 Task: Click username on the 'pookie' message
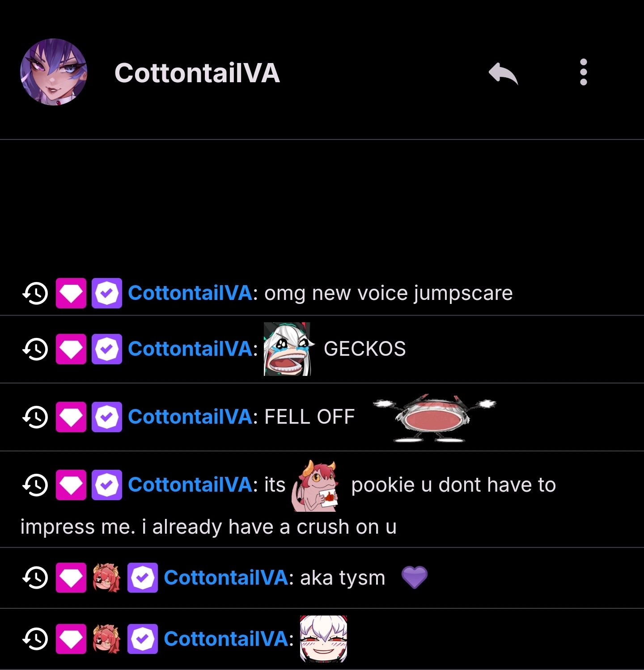tap(190, 485)
